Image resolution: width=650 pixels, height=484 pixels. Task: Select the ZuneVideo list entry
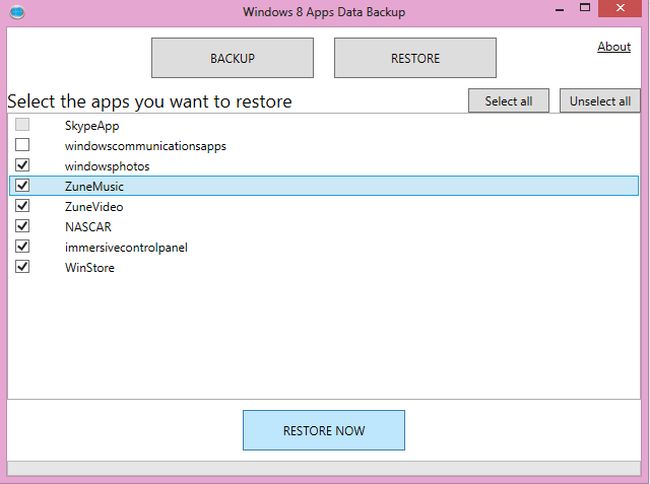click(324, 206)
